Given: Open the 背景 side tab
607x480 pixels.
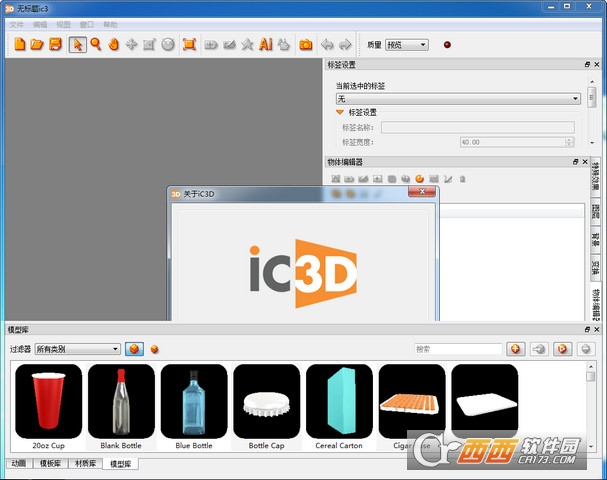Looking at the screenshot, I should pyautogui.click(x=595, y=238).
